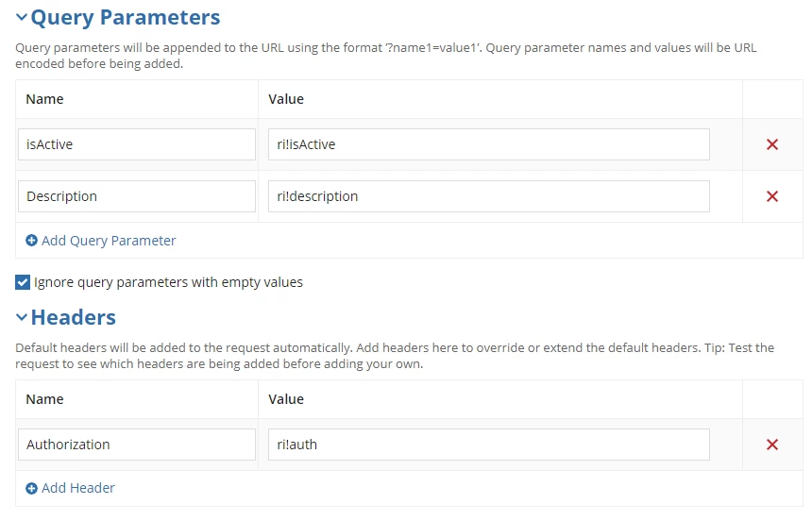Image resolution: width=812 pixels, height=521 pixels.
Task: Click the Add Header link
Action: (78, 488)
